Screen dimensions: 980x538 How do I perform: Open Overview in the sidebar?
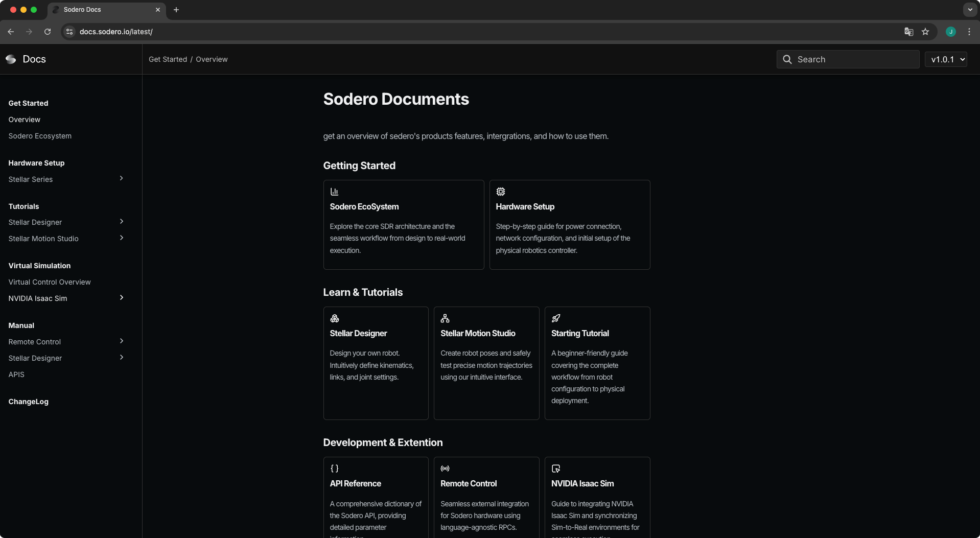(x=25, y=120)
